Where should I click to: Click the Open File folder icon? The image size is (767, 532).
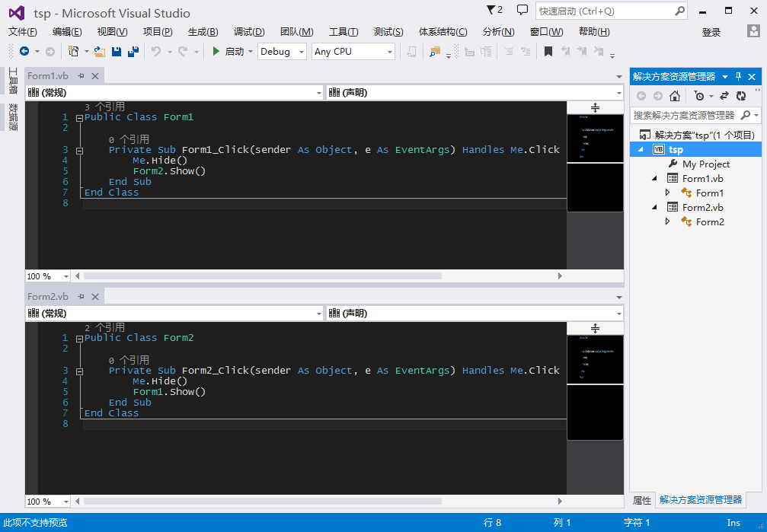click(99, 52)
